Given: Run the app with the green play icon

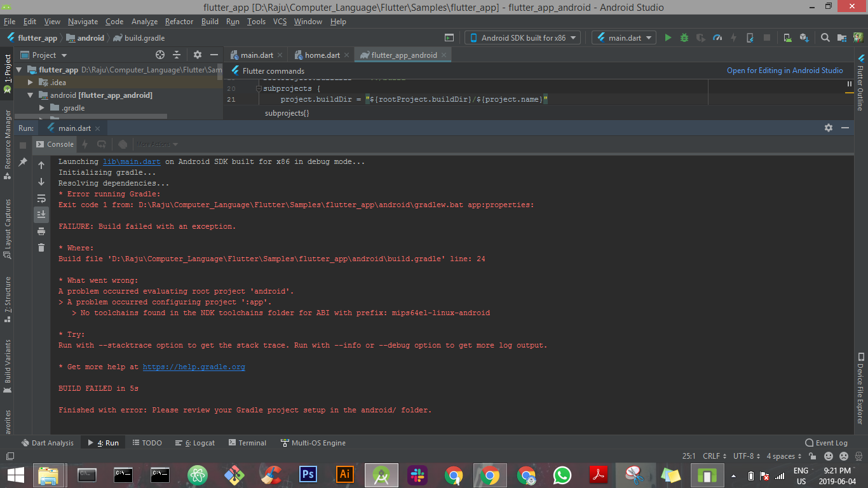Looking at the screenshot, I should [668, 37].
